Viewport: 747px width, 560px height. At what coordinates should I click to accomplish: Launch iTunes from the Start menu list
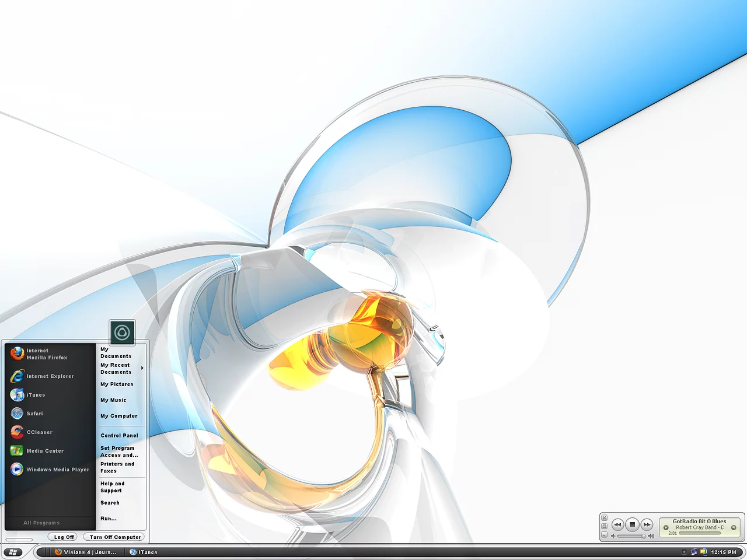coord(35,395)
